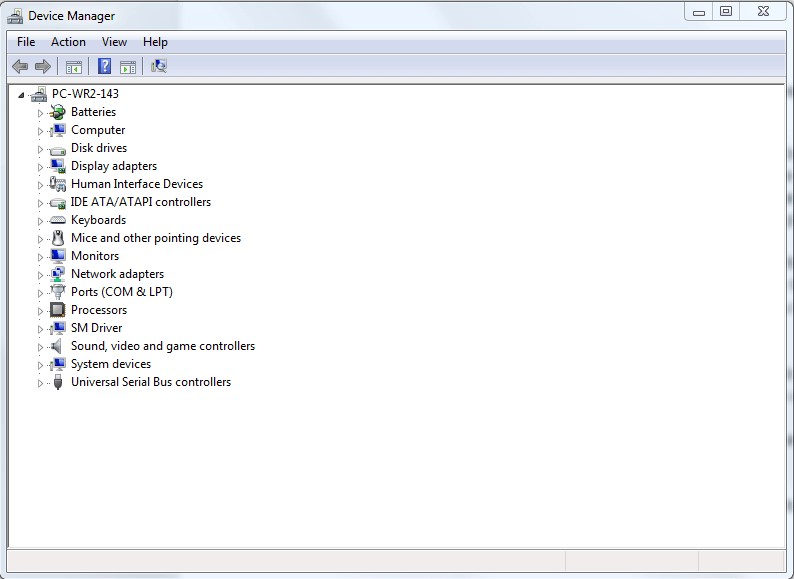
Task: Click the Processors chip icon
Action: point(58,310)
